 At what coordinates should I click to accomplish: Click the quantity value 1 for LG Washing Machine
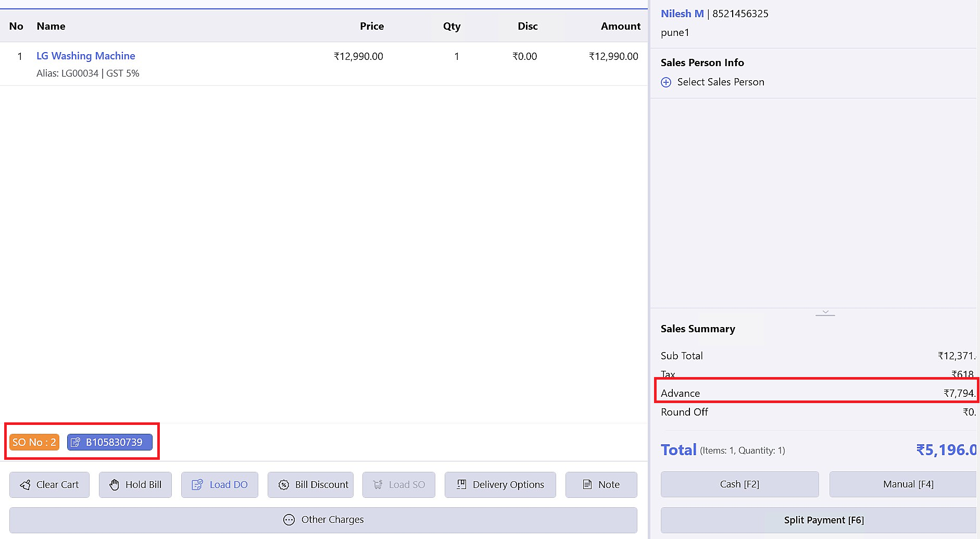(457, 56)
